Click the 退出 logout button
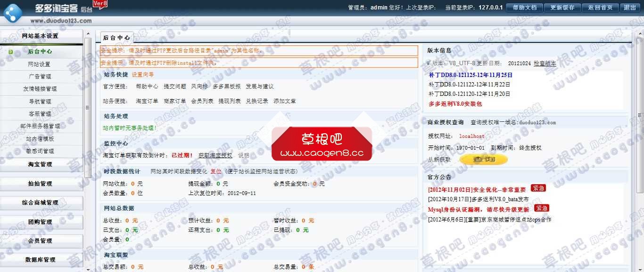Screen dimensions: 644x272 630,8
